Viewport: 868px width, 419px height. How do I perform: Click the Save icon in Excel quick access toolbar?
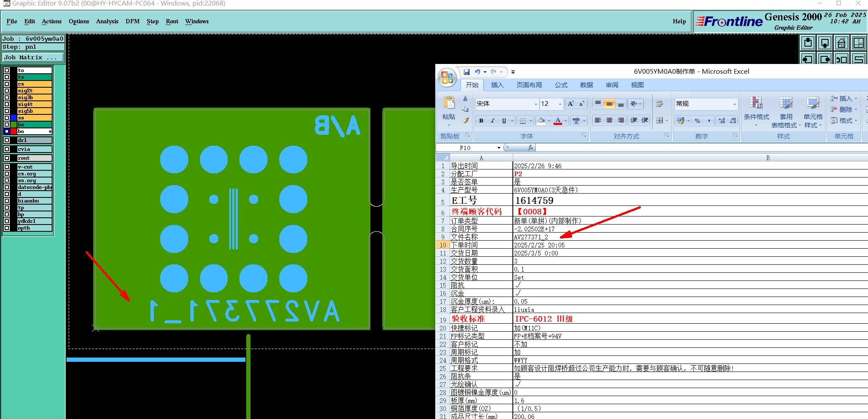pyautogui.click(x=467, y=72)
